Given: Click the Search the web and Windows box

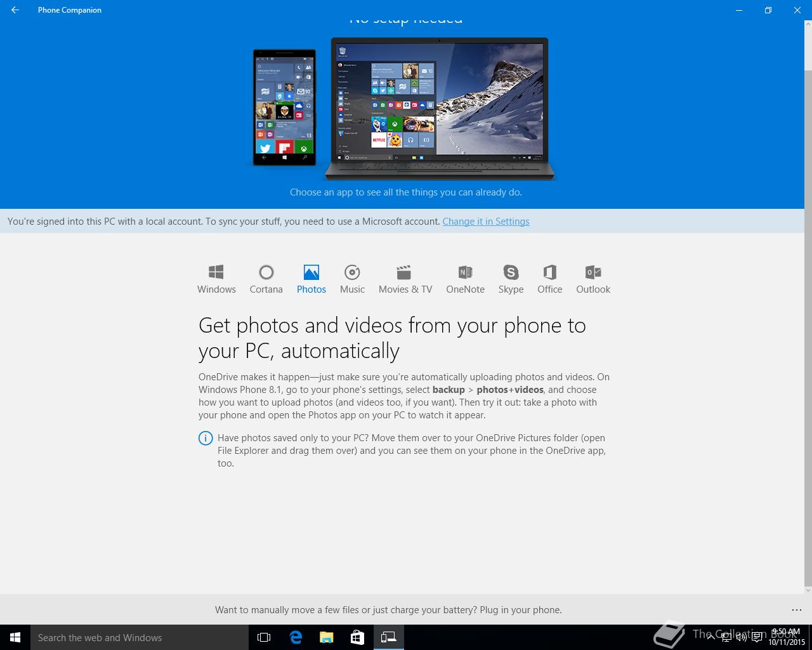Looking at the screenshot, I should [x=140, y=637].
